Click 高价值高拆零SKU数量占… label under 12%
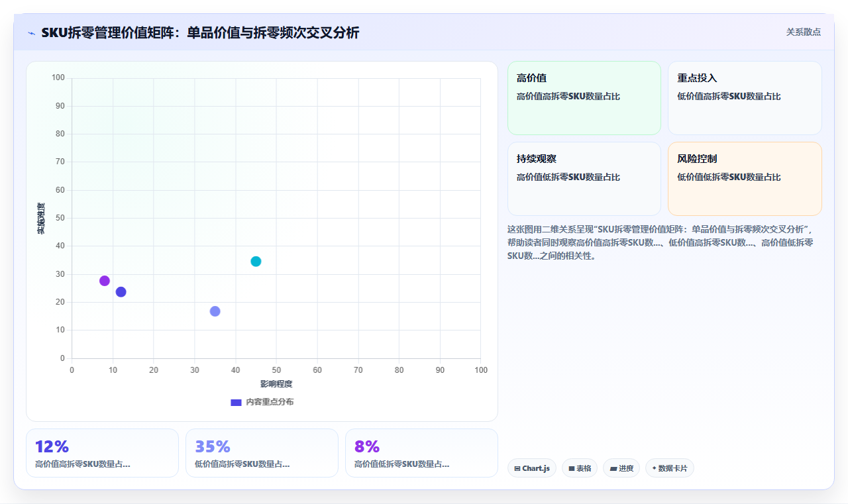Screen dimensions: 848x504 tap(83, 464)
